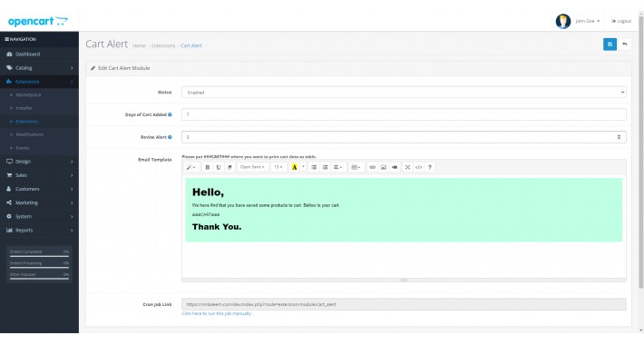Screen dimensions: 644x345
Task: Insert a video in the editor
Action: click(395, 167)
